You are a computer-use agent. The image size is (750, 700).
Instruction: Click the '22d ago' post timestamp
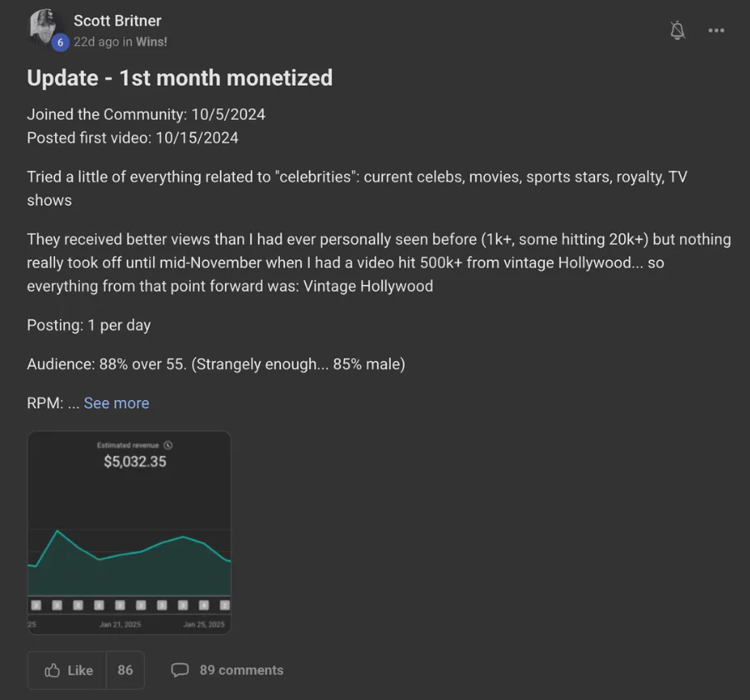click(96, 42)
